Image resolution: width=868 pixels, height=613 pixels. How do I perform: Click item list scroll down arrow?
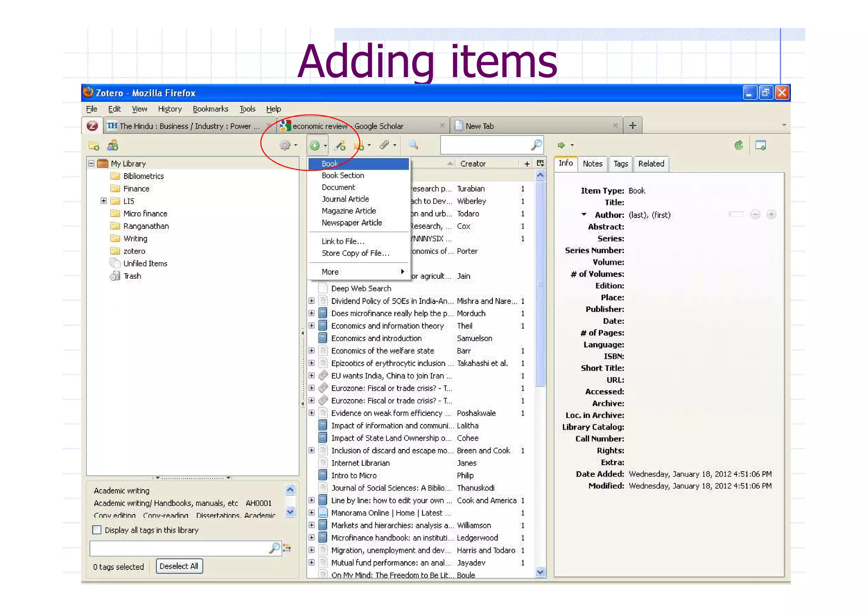click(540, 572)
